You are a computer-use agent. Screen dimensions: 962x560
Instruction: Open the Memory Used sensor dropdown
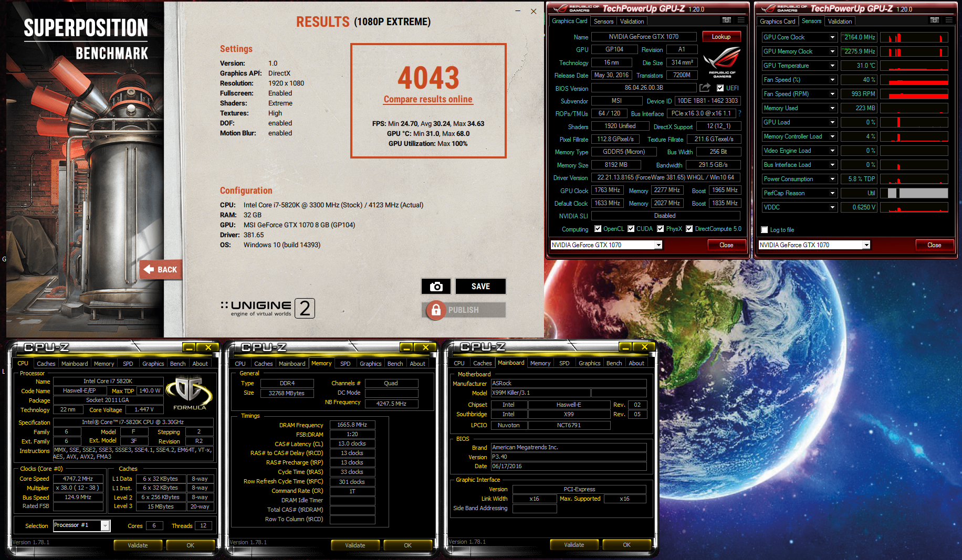click(x=832, y=108)
